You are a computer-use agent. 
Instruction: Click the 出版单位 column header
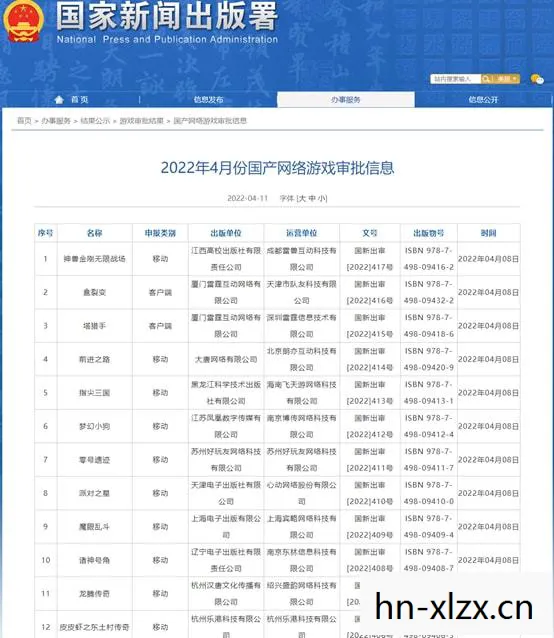(226, 233)
